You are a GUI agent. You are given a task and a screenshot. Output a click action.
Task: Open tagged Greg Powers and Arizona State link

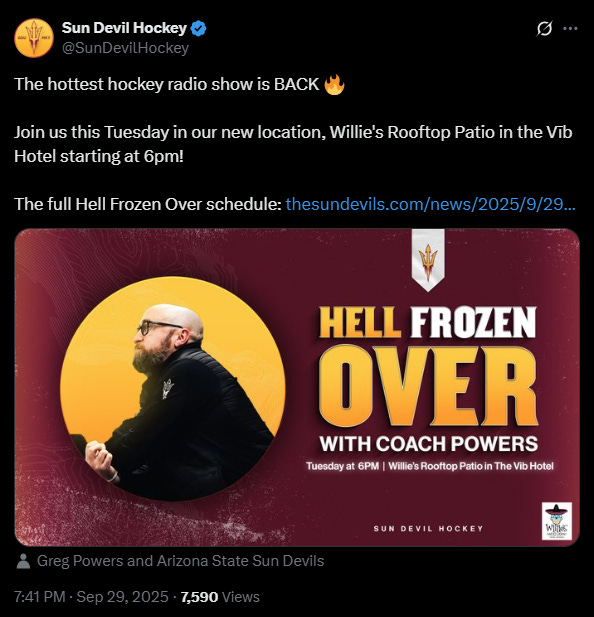pos(181,561)
